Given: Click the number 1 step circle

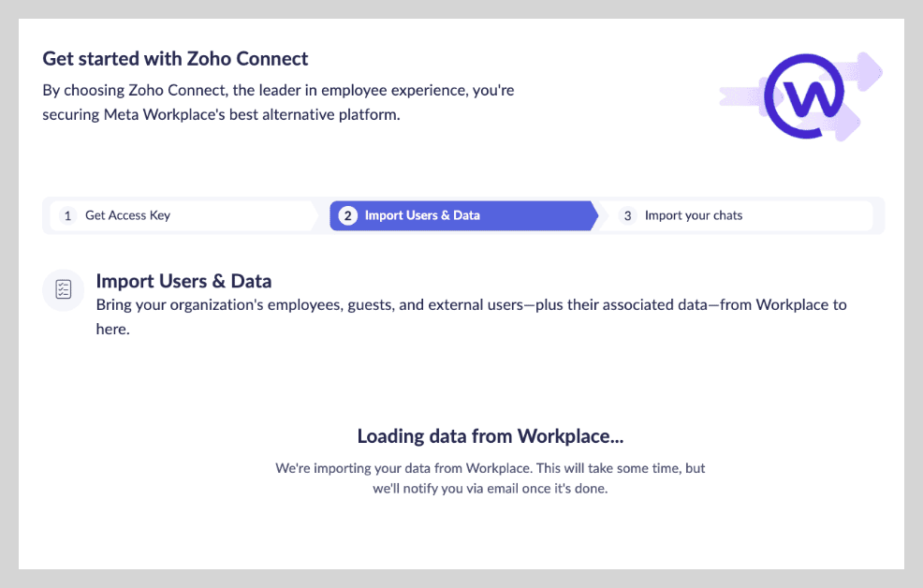Looking at the screenshot, I should point(67,215).
